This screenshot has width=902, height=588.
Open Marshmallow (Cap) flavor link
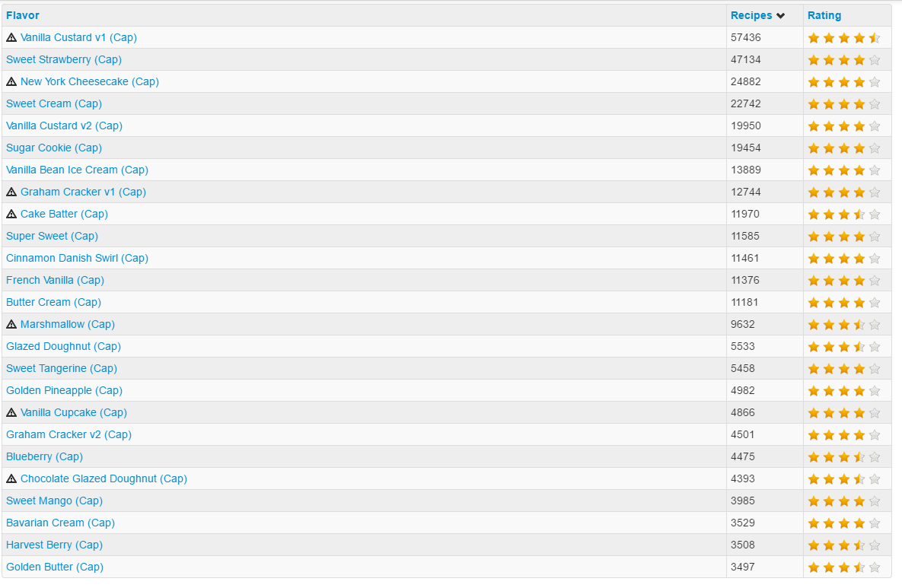pyautogui.click(x=67, y=324)
